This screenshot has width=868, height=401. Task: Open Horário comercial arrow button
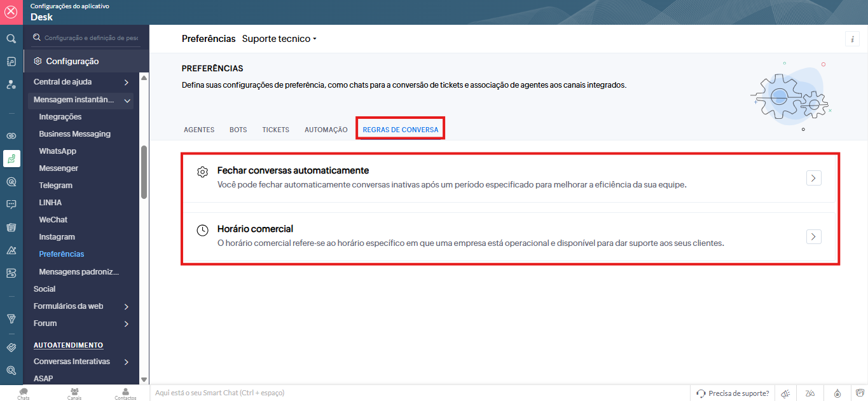point(813,236)
